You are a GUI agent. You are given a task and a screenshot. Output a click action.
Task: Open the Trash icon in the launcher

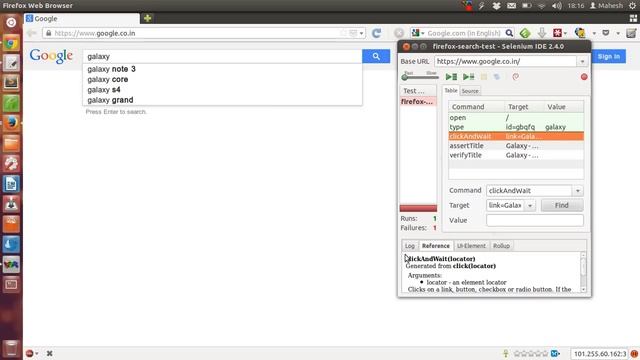click(x=11, y=349)
